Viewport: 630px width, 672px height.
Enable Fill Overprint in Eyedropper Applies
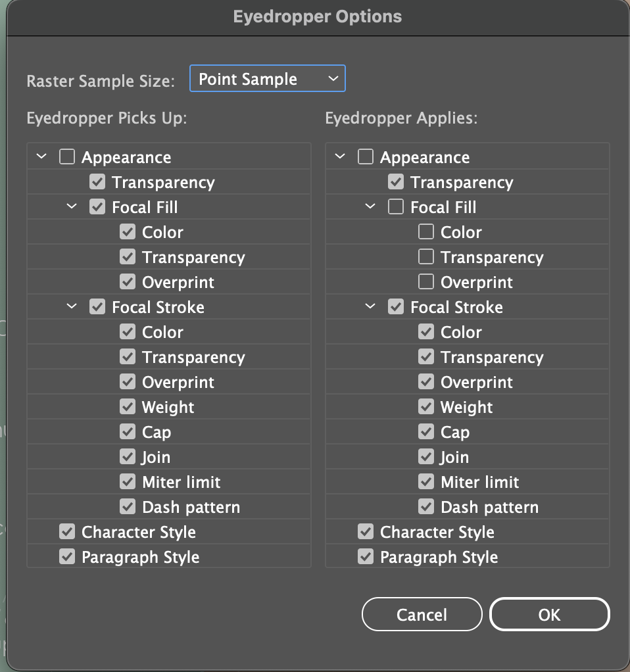(426, 282)
